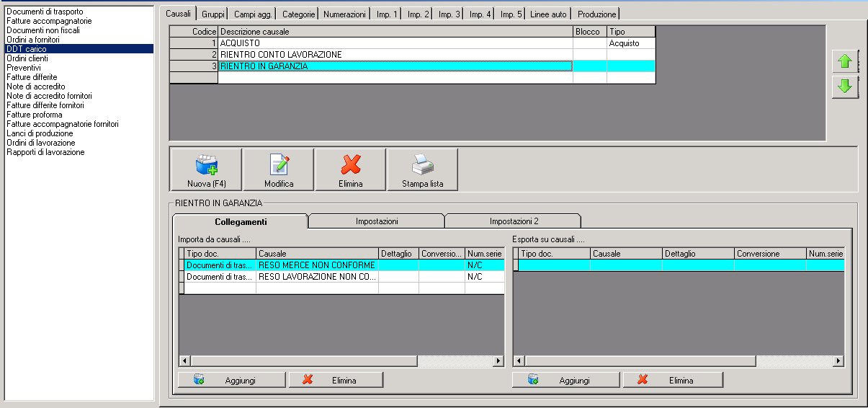Open the Gruppi tab

213,14
